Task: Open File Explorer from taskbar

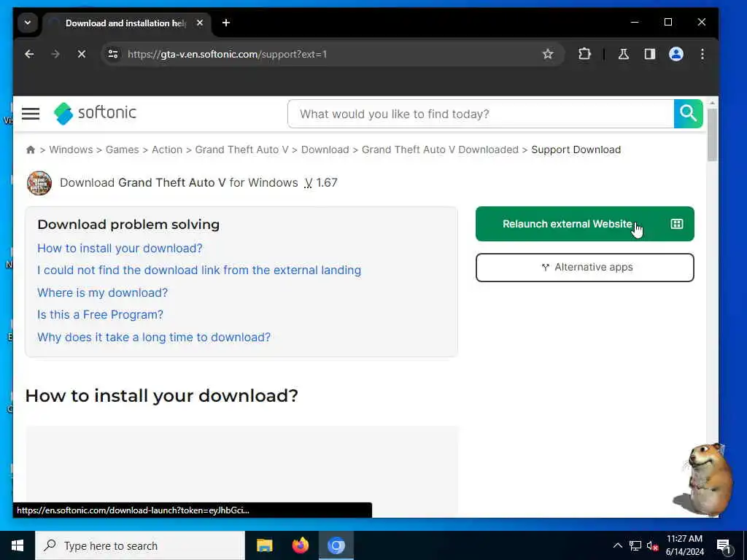Action: point(264,545)
